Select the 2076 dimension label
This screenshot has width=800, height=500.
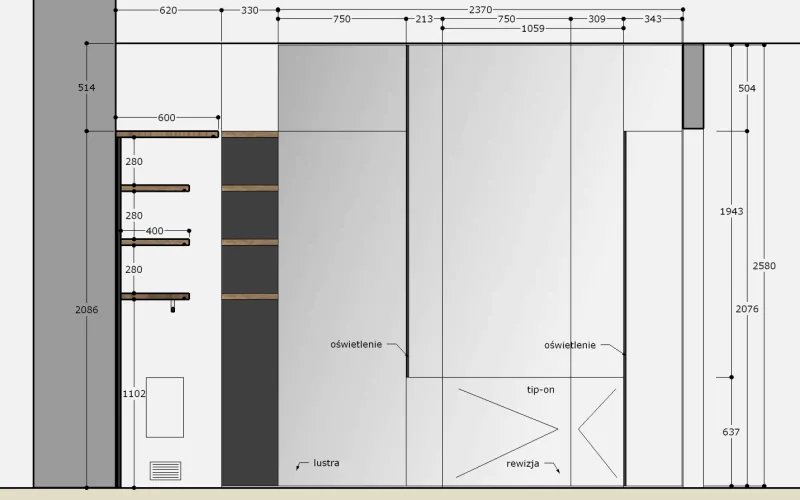point(747,309)
